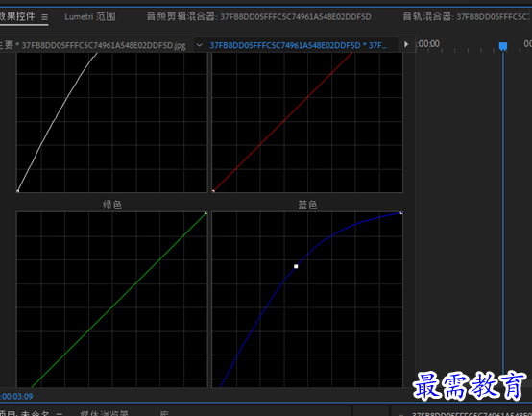Click the bottom-left point of red curve

pos(213,191)
